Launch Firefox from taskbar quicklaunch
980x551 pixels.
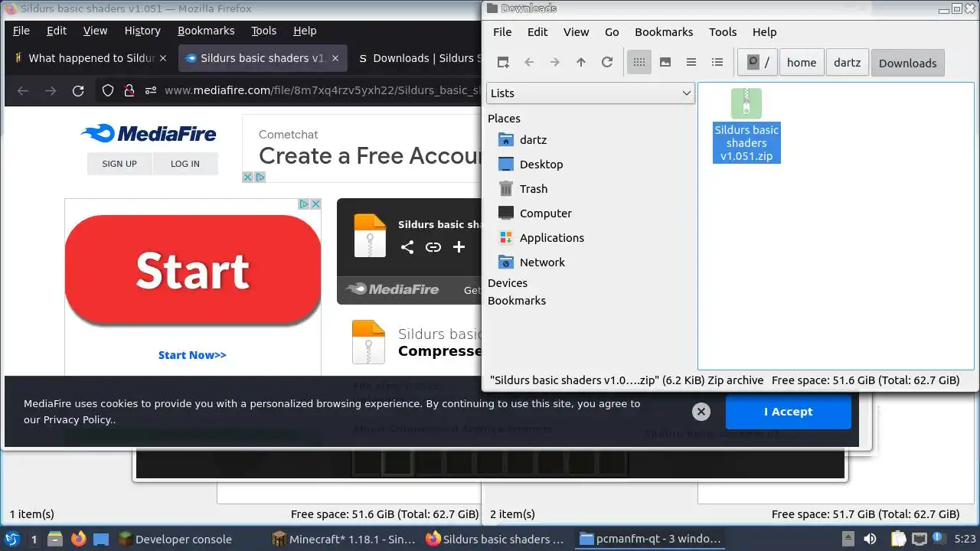(x=78, y=539)
